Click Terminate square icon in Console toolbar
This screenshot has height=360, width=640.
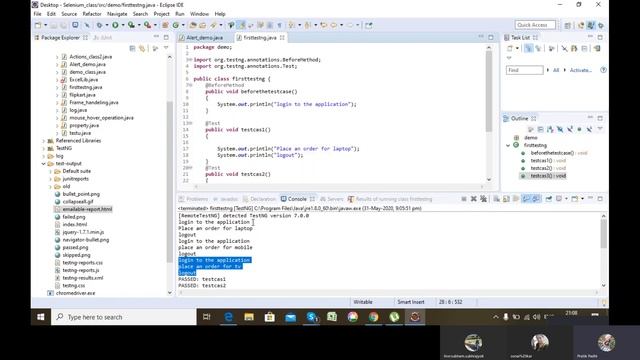[x=464, y=199]
